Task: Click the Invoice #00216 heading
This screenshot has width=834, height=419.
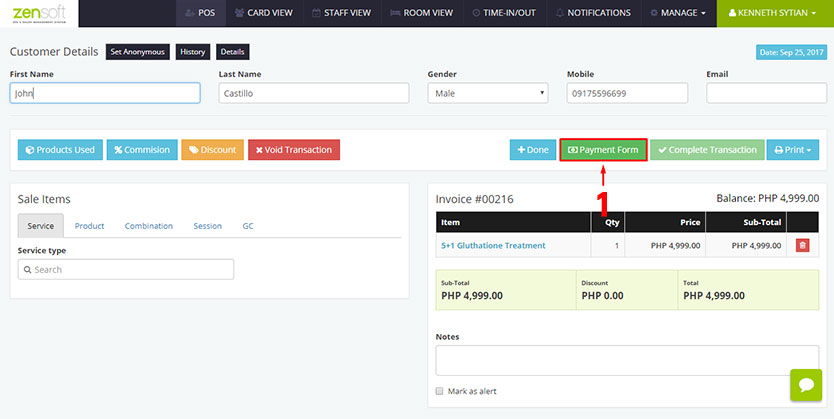Action: tap(474, 199)
